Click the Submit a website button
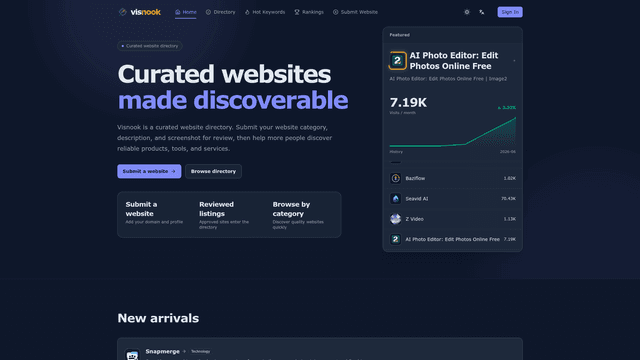This screenshot has width=640, height=360. click(149, 171)
